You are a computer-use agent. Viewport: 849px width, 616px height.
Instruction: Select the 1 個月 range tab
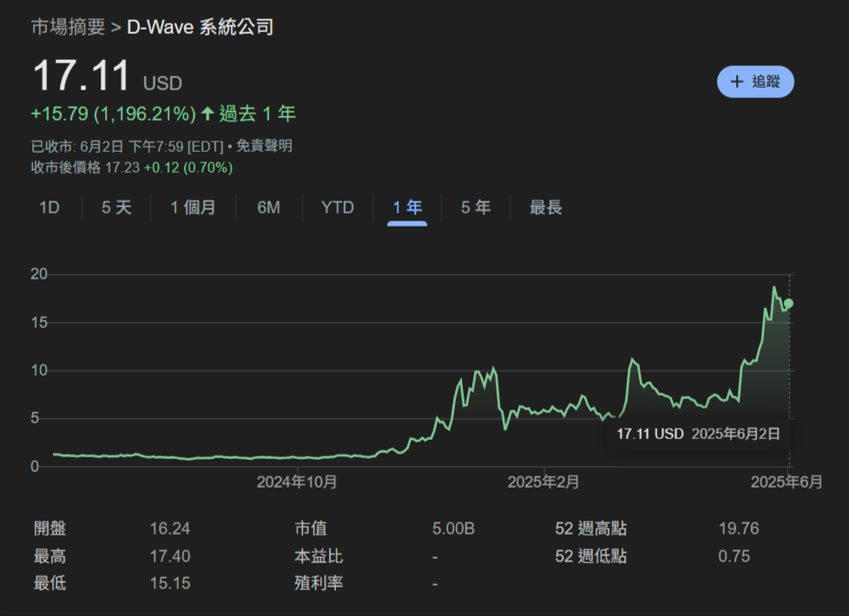coord(194,207)
